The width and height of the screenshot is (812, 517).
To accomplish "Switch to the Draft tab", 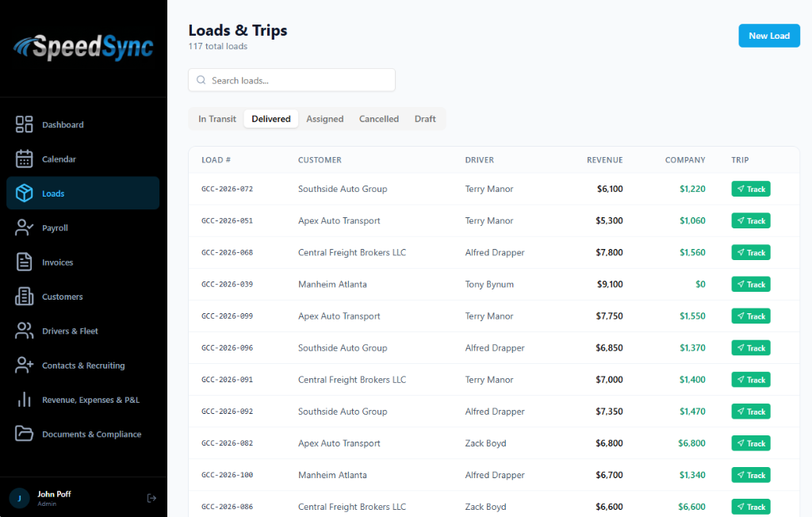I will tap(425, 119).
